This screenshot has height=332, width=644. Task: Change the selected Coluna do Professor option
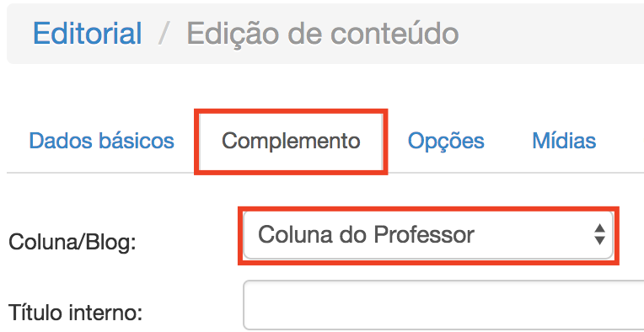pos(428,235)
